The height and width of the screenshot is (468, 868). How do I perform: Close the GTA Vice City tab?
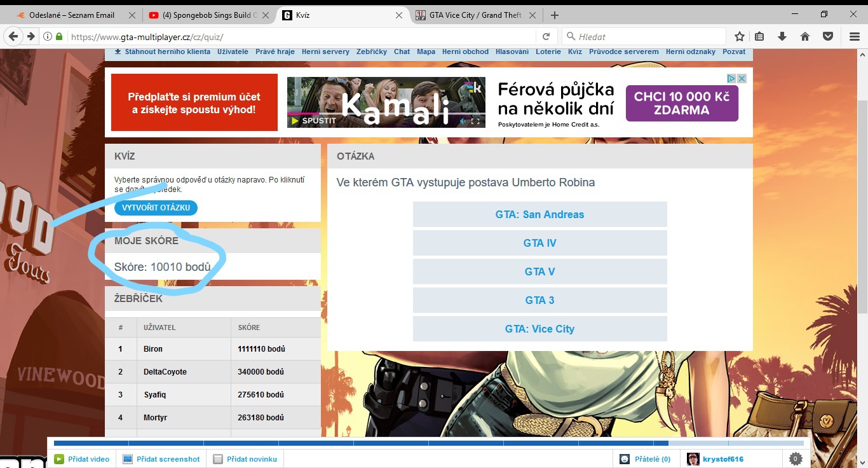[x=532, y=15]
